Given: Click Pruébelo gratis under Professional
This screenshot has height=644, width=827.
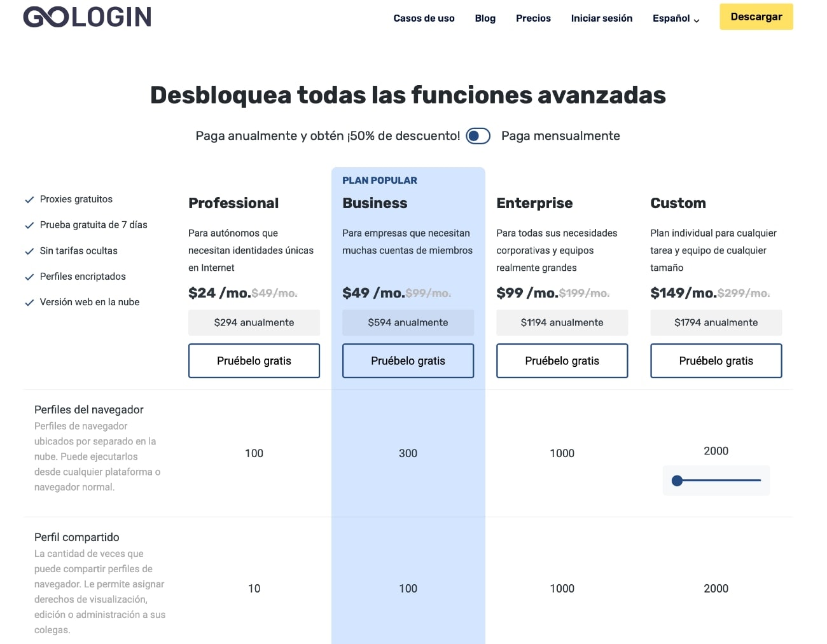Looking at the screenshot, I should [x=254, y=360].
